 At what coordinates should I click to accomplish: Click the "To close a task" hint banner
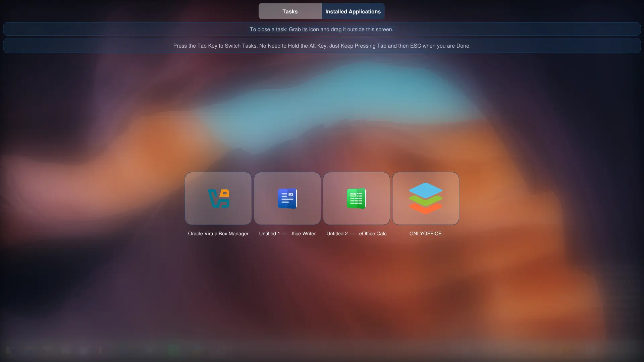[x=321, y=29]
